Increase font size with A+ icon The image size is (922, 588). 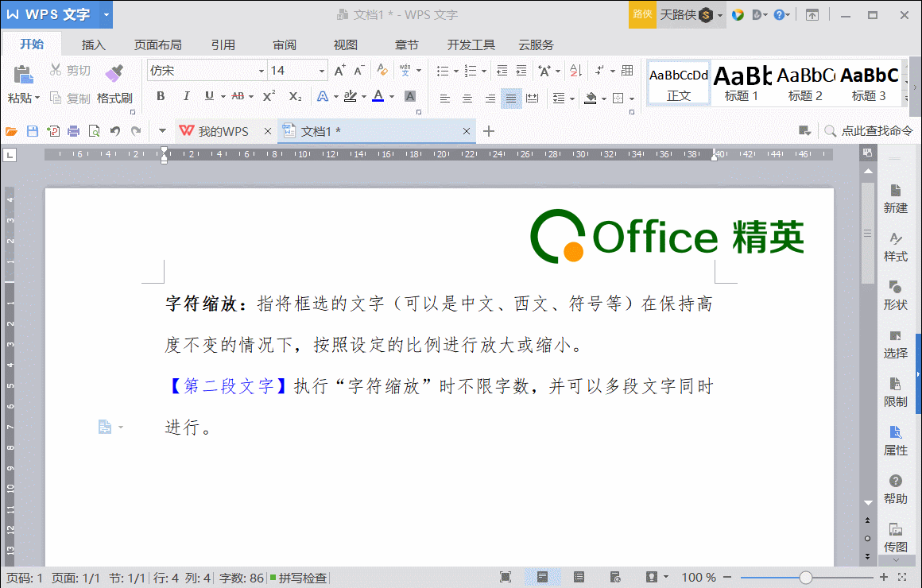tap(340, 71)
